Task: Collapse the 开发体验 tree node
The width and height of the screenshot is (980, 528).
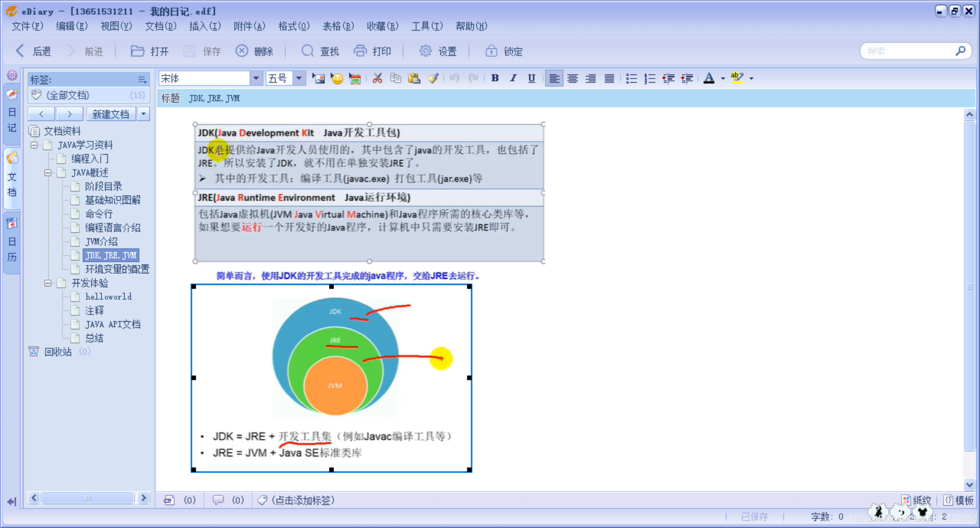Action: [x=48, y=283]
